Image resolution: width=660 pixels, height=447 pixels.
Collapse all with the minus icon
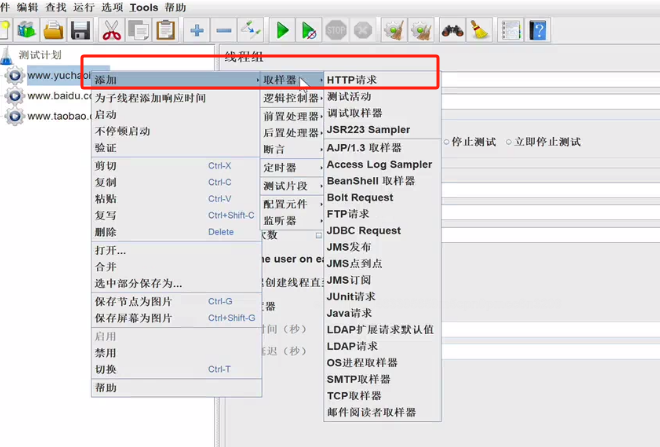[224, 30]
